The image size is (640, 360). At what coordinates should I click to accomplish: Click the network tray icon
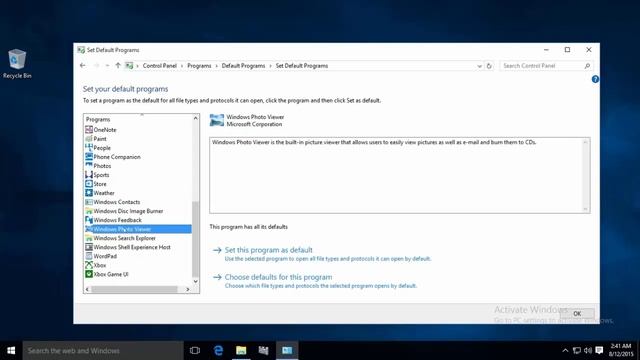[577, 350]
